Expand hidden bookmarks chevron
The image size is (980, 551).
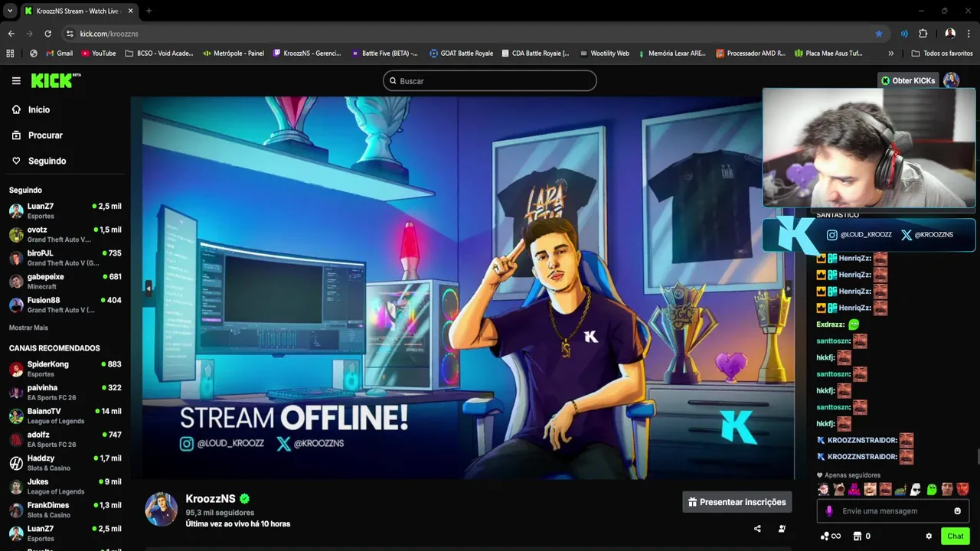(890, 54)
